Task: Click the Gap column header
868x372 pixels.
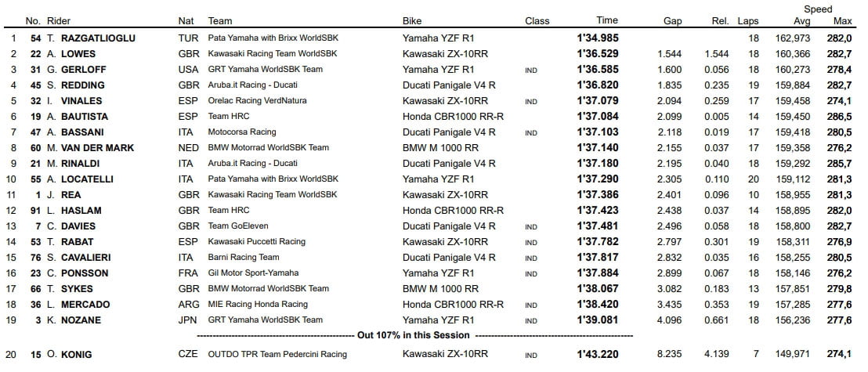Action: click(672, 21)
